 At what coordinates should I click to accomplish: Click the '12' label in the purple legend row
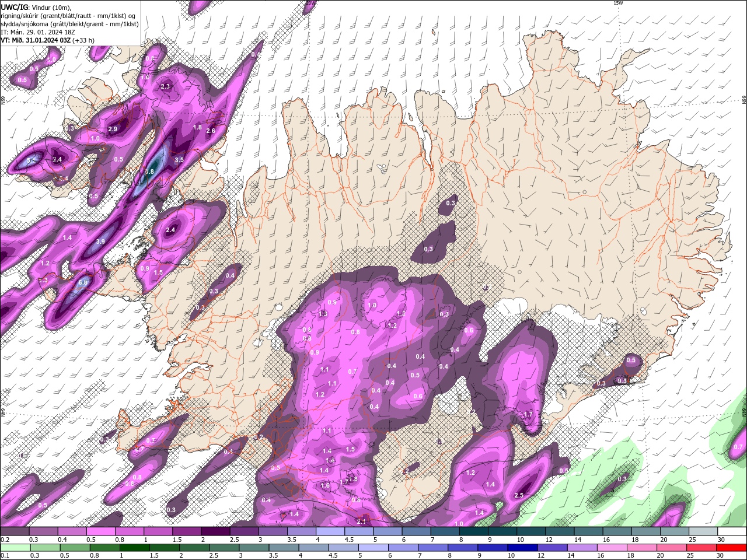tap(549, 540)
